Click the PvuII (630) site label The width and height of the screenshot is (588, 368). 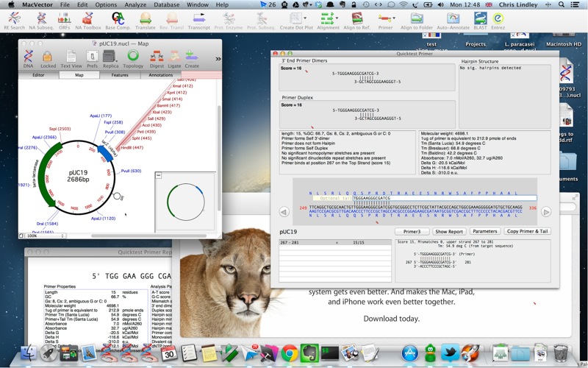coord(131,171)
